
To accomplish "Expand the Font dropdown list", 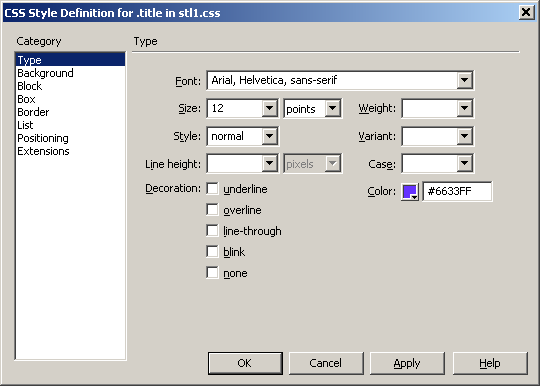I will tap(465, 80).
